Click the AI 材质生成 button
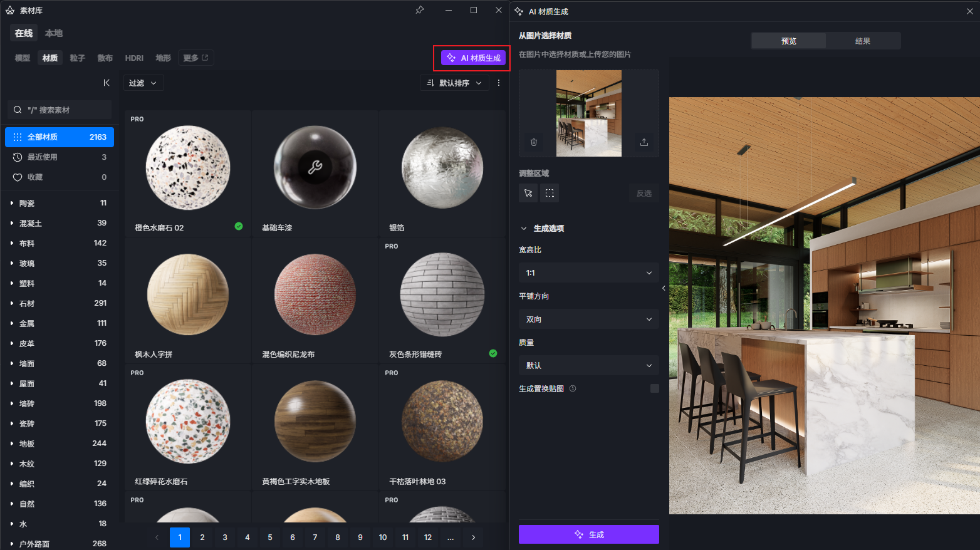This screenshot has width=980, height=550. (x=474, y=58)
